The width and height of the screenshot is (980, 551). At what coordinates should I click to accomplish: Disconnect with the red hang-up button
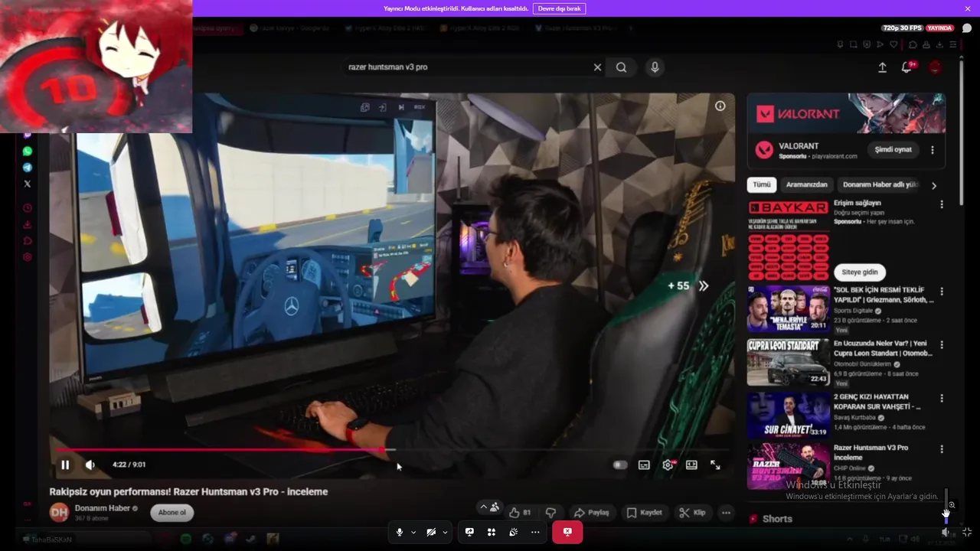coord(567,532)
